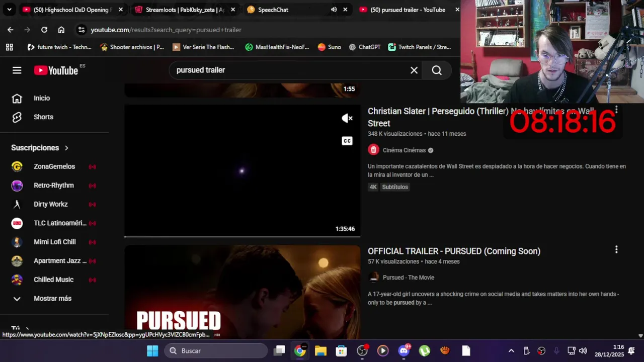644x362 pixels.
Task: Expand Mostrar más in subscriptions
Action: pyautogui.click(x=54, y=298)
